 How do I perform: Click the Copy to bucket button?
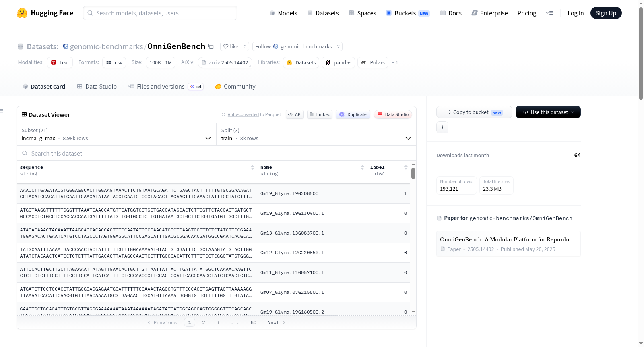[x=474, y=112]
